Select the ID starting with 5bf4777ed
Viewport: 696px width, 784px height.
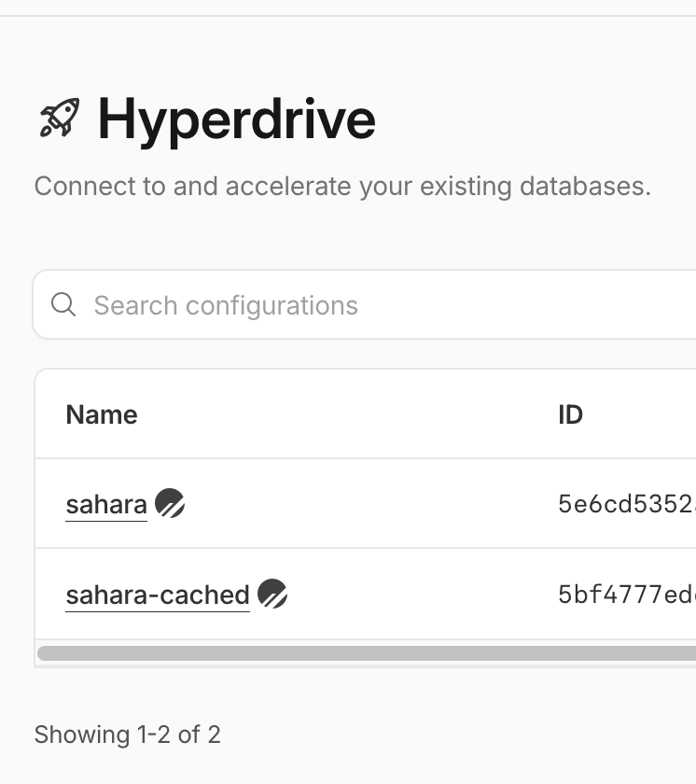pyautogui.click(x=627, y=595)
